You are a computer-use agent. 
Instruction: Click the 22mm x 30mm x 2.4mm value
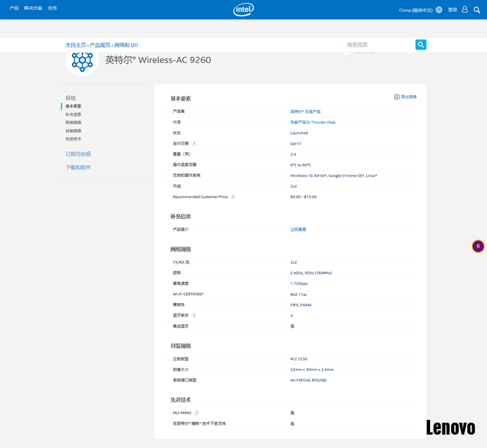pyautogui.click(x=312, y=370)
